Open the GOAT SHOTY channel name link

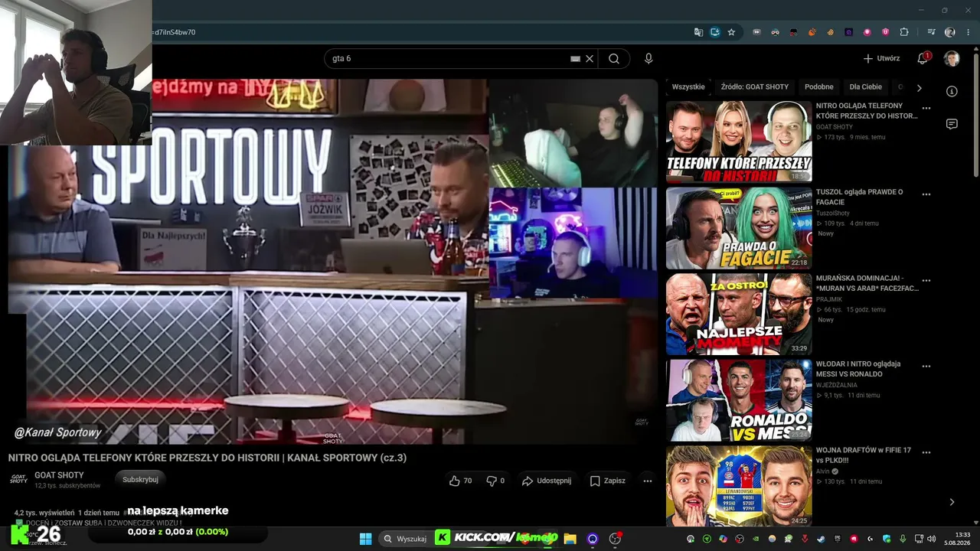59,475
